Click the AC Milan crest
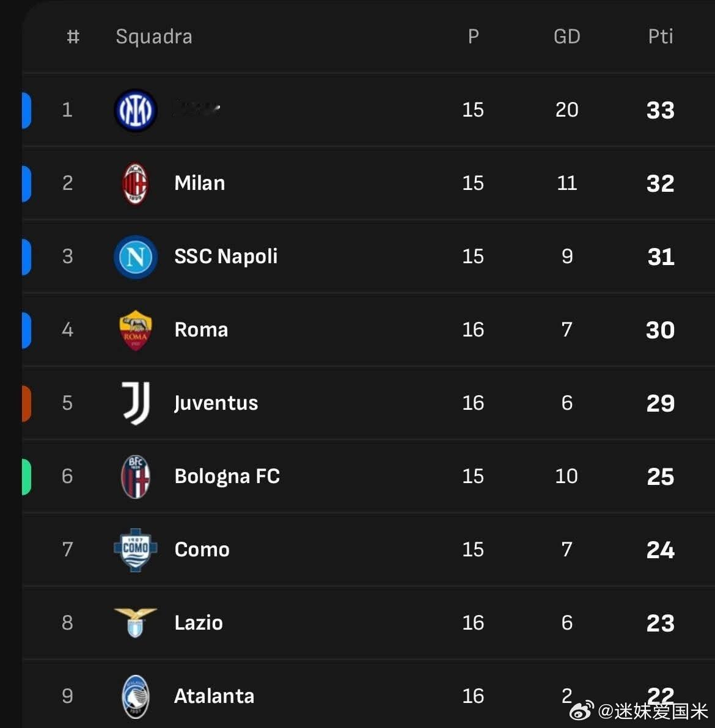The height and width of the screenshot is (728, 715). click(135, 184)
